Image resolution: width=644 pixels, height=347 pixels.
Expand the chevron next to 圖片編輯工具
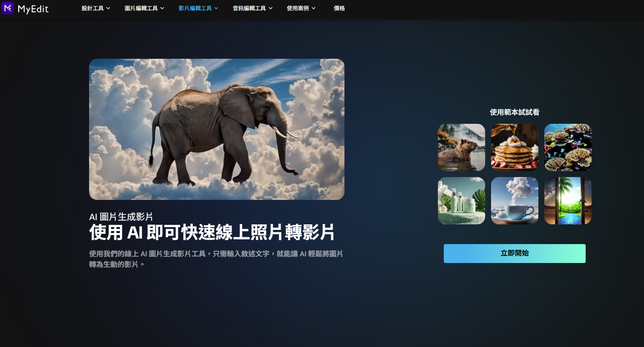162,8
